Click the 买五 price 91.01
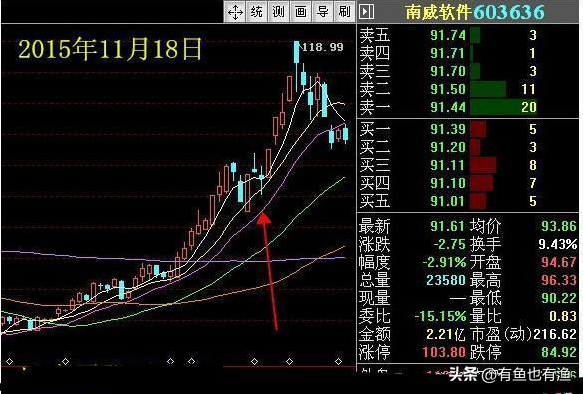 click(x=448, y=201)
